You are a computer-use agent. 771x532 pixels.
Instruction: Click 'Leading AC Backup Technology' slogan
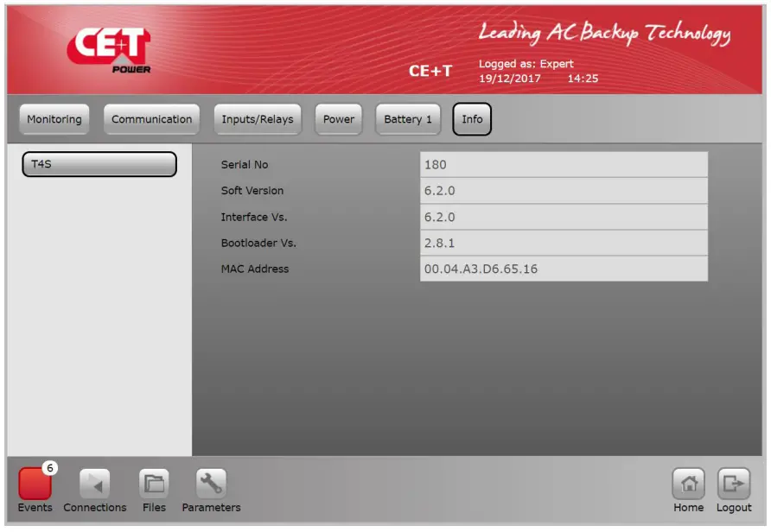[x=604, y=34]
